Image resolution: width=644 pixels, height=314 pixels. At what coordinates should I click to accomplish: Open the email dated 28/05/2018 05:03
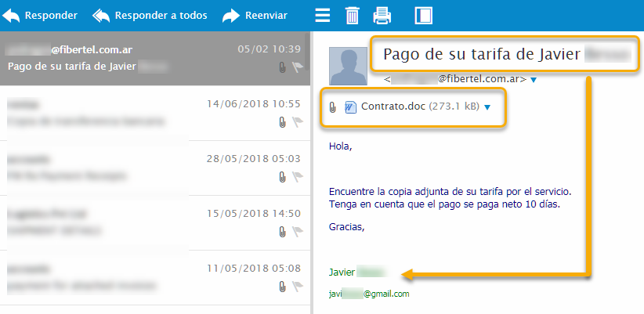click(155, 168)
